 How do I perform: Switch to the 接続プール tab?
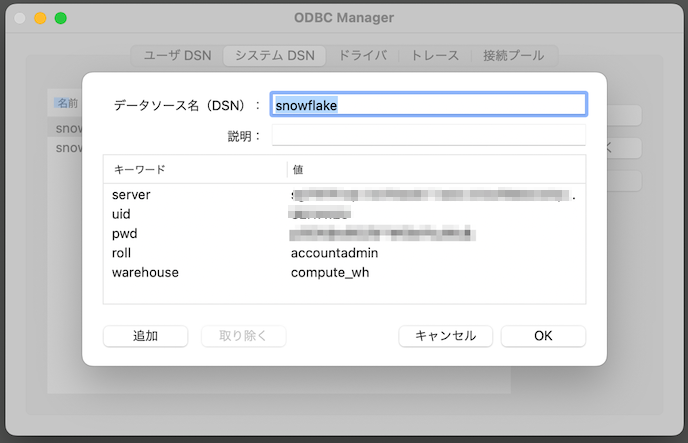point(513,56)
